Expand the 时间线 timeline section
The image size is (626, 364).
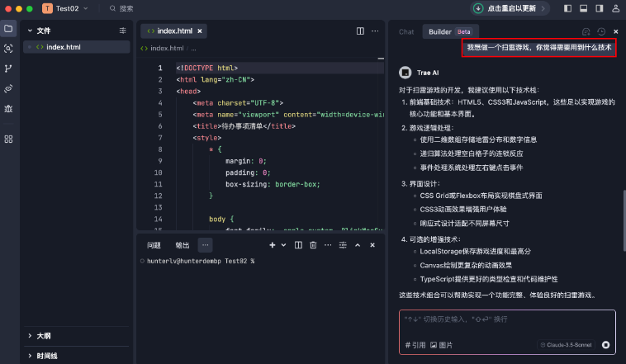(x=45, y=356)
